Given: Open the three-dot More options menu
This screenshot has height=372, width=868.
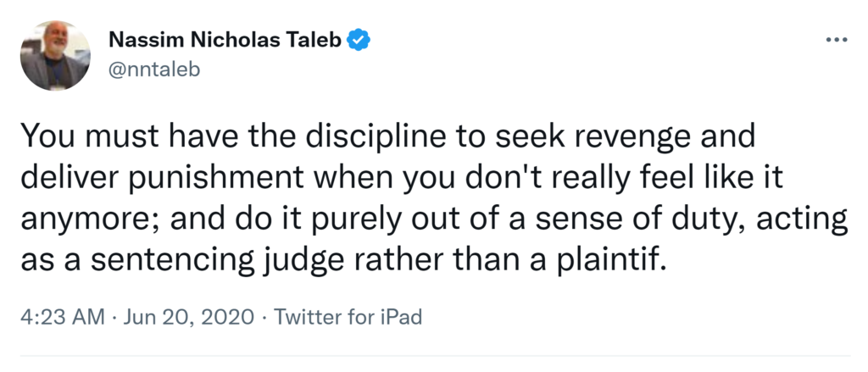Looking at the screenshot, I should [x=835, y=40].
